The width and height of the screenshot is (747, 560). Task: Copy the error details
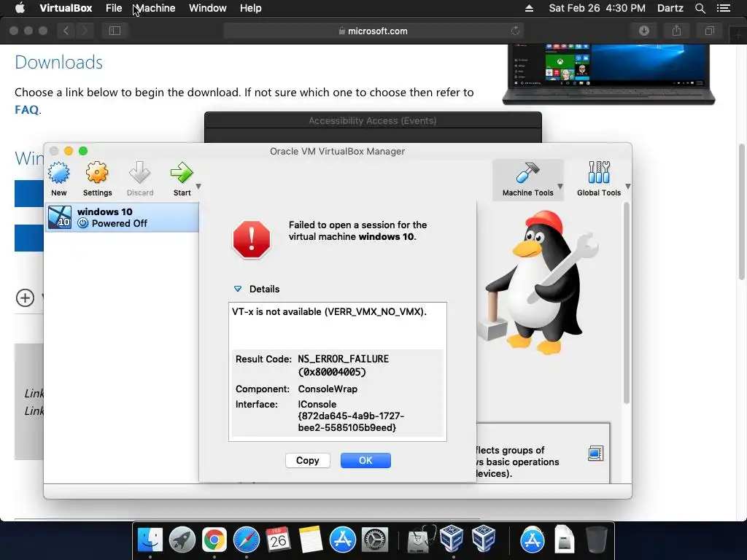coord(307,461)
